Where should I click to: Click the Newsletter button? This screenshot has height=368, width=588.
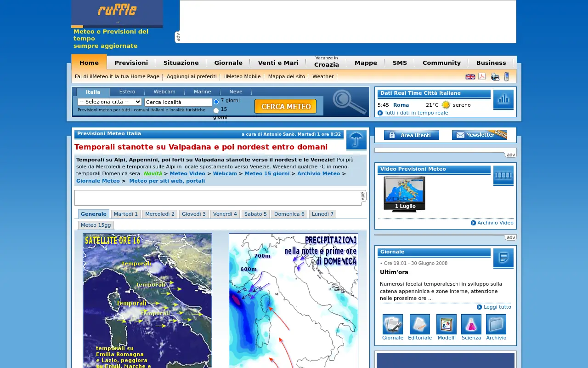480,135
